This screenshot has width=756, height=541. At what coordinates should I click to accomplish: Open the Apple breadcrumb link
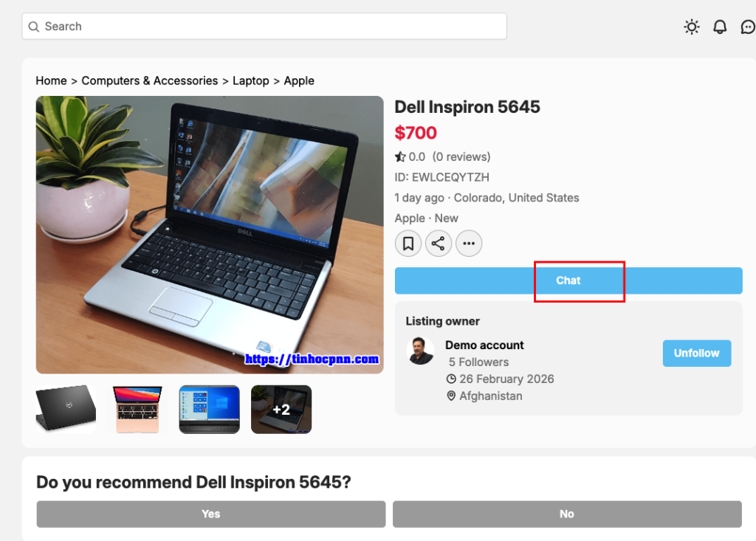299,80
